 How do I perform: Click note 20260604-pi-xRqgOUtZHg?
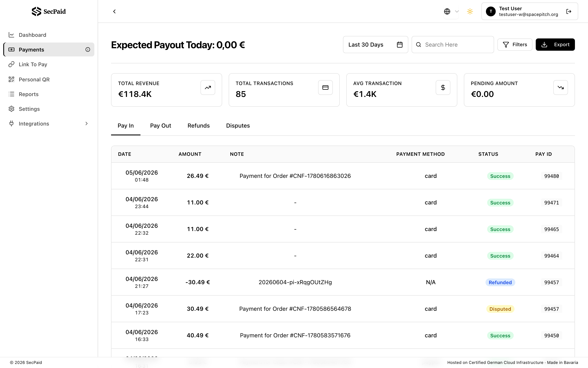tap(295, 282)
